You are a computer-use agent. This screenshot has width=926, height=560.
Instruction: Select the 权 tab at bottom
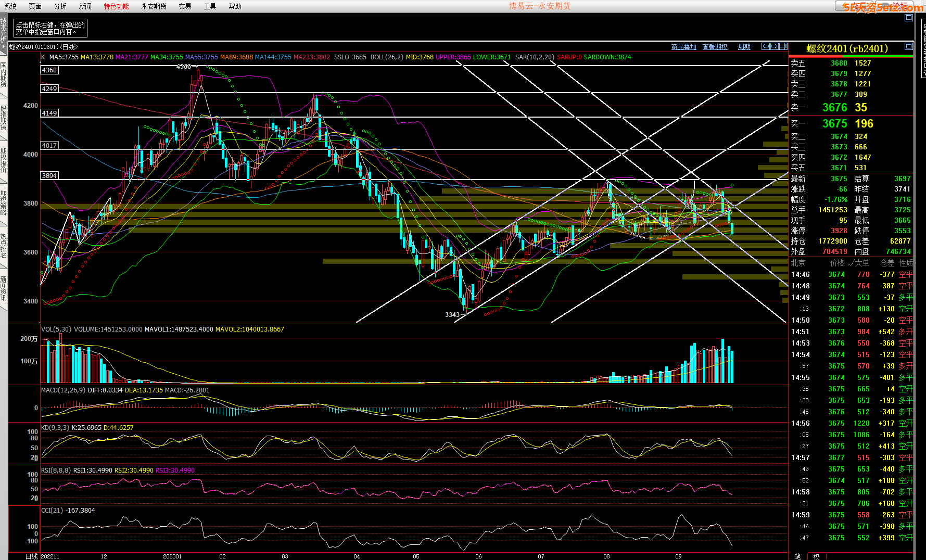click(816, 556)
